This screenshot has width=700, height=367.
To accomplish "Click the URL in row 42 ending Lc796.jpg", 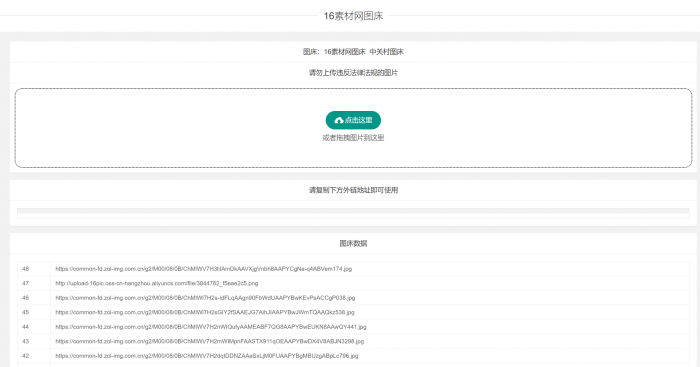I will click(x=207, y=356).
